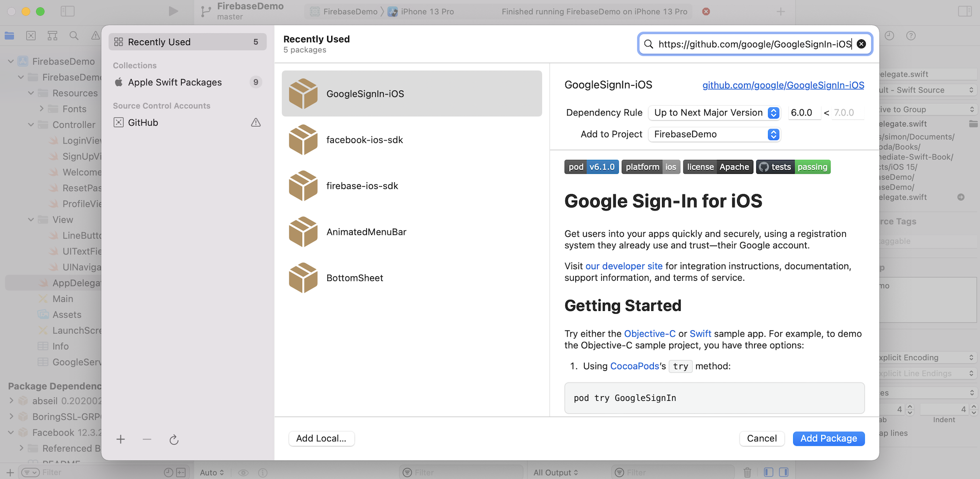The height and width of the screenshot is (479, 980).
Task: Collapse the Controller folder in navigator
Action: 31,125
